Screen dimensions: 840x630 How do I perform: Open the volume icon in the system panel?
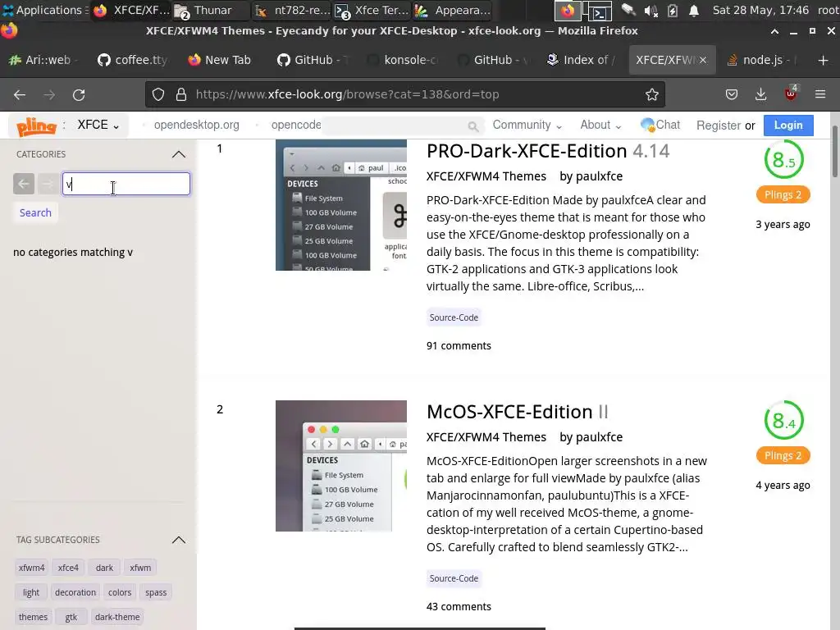click(x=651, y=10)
